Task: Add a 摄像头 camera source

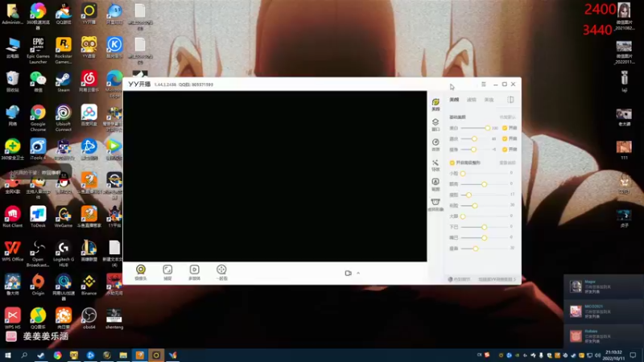Action: [x=140, y=273]
